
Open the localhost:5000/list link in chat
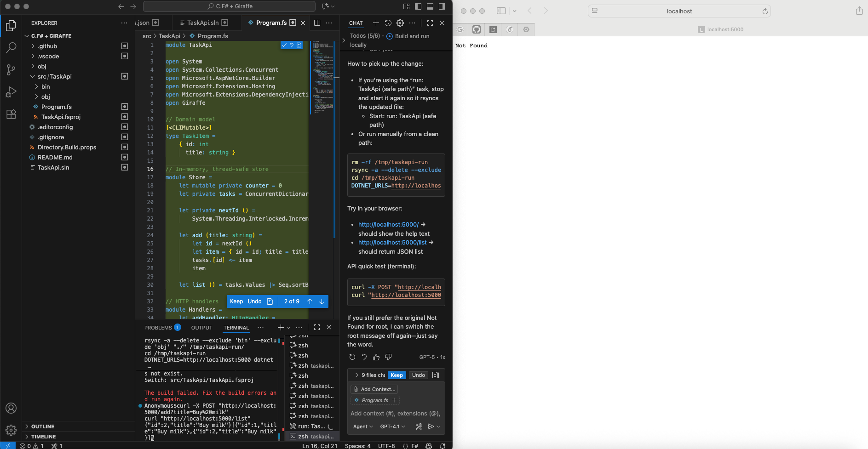coord(392,242)
